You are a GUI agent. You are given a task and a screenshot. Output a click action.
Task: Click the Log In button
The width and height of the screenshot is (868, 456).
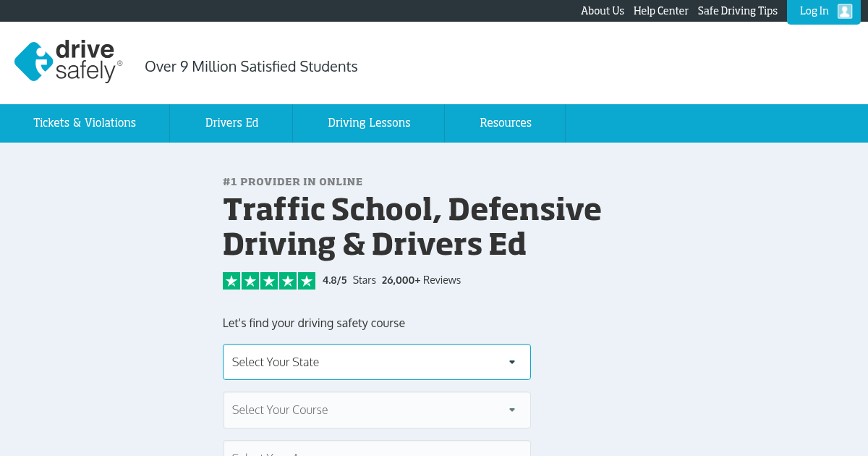click(824, 12)
